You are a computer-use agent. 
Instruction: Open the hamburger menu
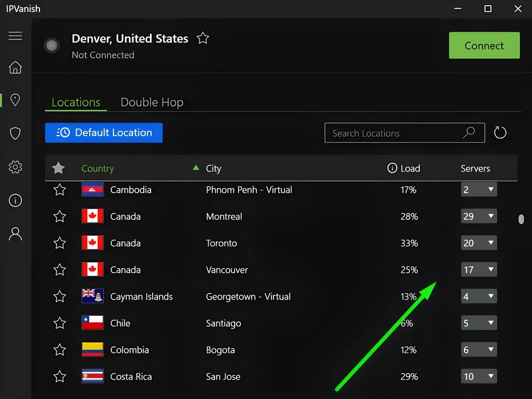[15, 36]
